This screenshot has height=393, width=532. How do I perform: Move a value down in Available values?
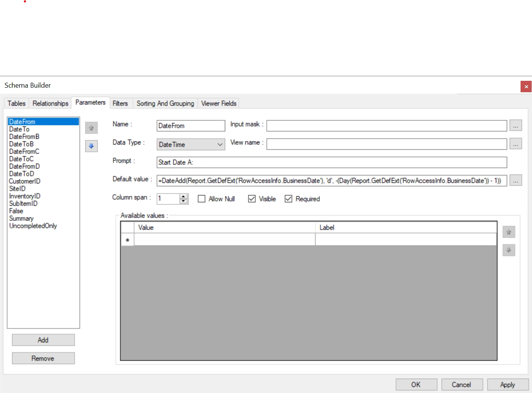[x=509, y=250]
